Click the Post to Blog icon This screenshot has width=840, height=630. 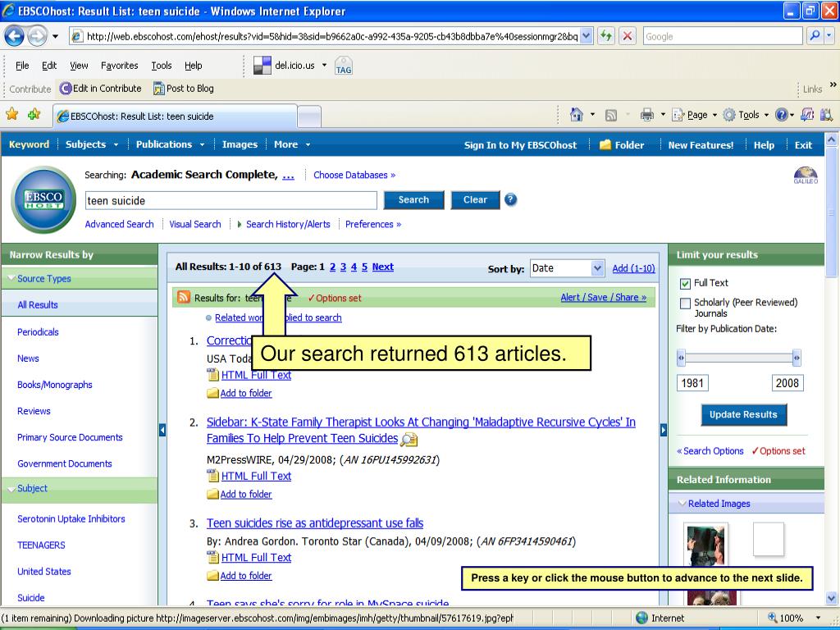[158, 89]
